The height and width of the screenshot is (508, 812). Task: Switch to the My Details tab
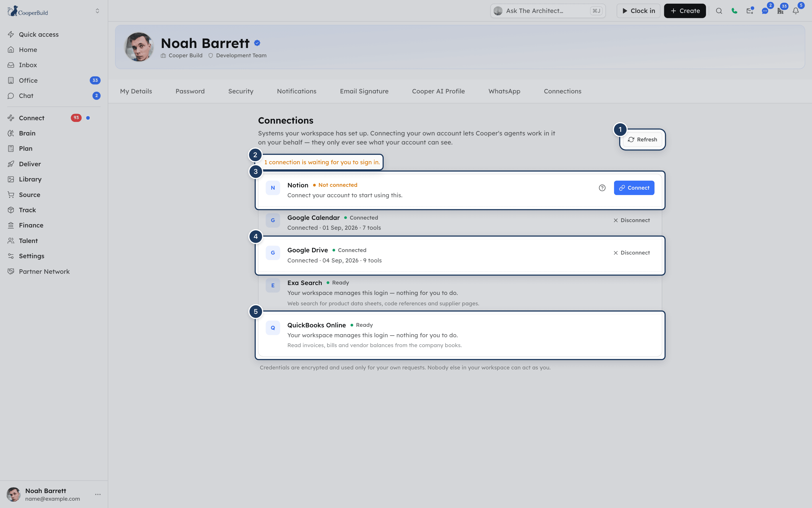136,91
